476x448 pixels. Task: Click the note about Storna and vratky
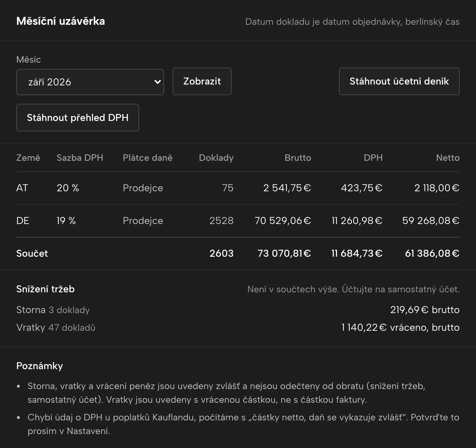226,393
